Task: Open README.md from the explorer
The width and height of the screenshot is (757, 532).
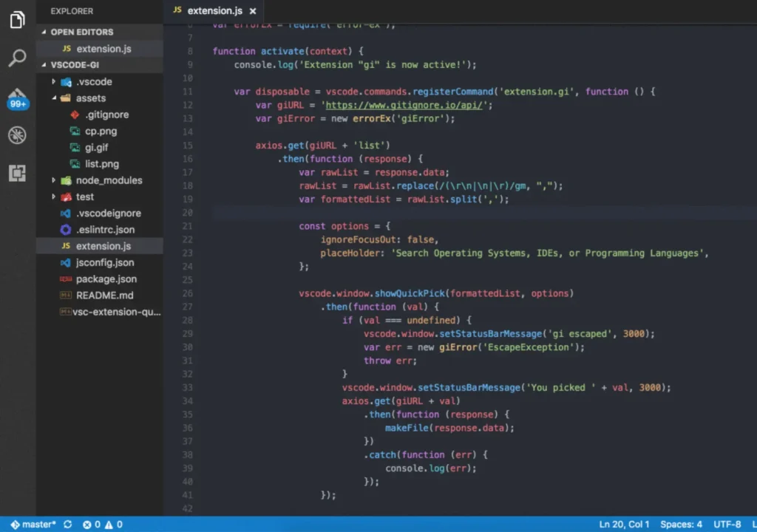Action: pyautogui.click(x=104, y=295)
